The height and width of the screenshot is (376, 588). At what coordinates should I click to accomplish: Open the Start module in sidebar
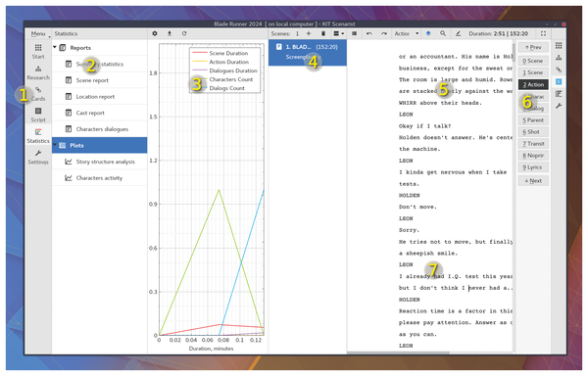38,51
